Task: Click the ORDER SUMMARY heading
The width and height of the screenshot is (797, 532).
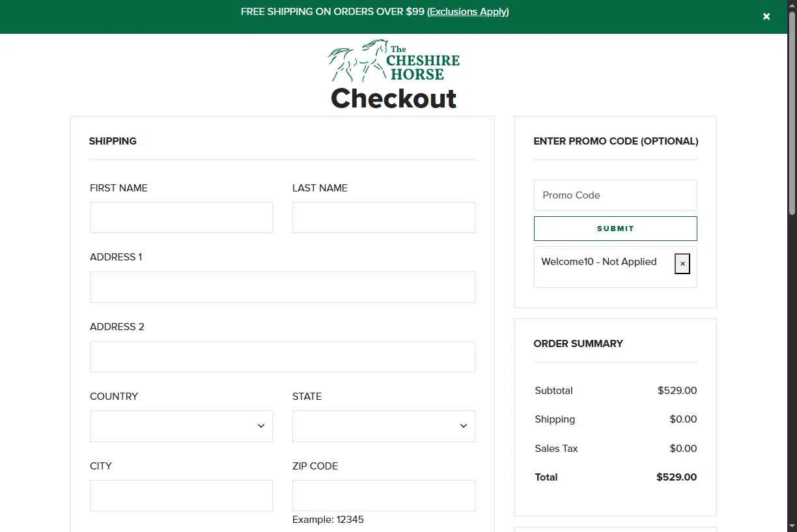Action: [x=578, y=344]
